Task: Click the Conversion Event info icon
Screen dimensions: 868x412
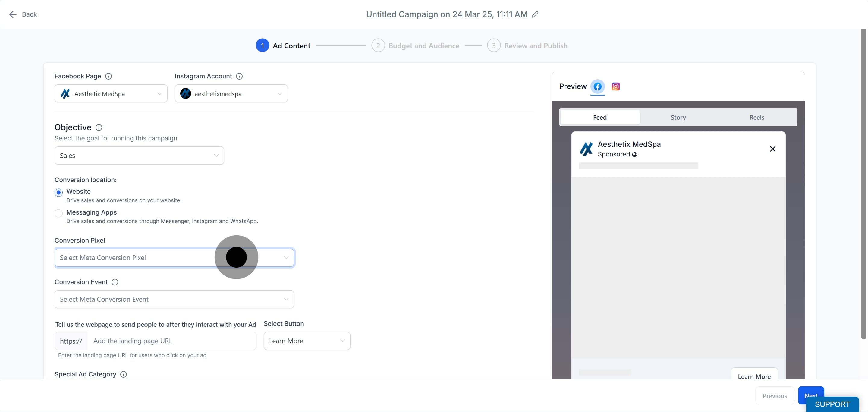Action: (x=115, y=282)
